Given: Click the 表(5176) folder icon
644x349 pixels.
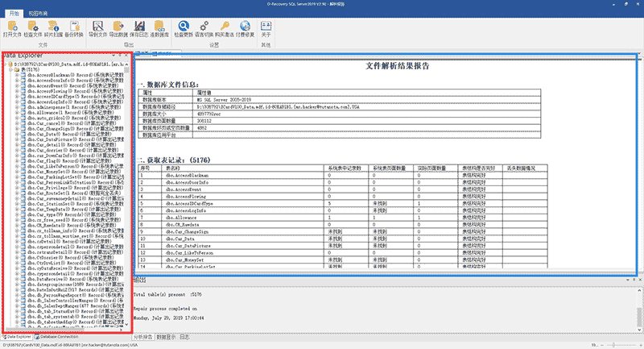Looking at the screenshot, I should point(17,70).
